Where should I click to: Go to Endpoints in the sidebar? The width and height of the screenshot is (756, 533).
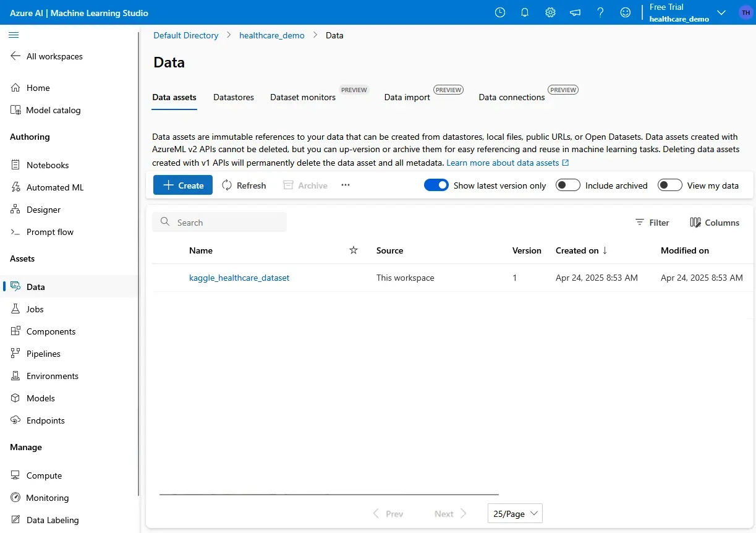45,420
